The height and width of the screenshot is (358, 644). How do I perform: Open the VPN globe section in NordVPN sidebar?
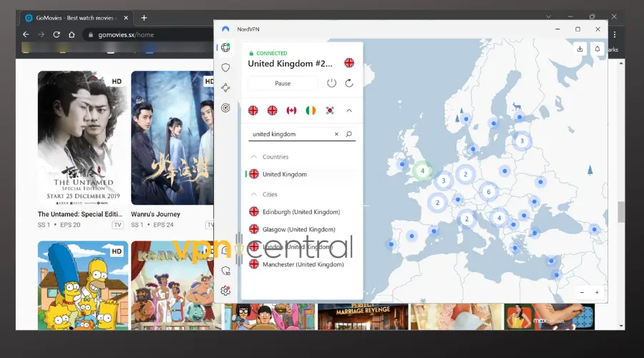click(x=225, y=47)
